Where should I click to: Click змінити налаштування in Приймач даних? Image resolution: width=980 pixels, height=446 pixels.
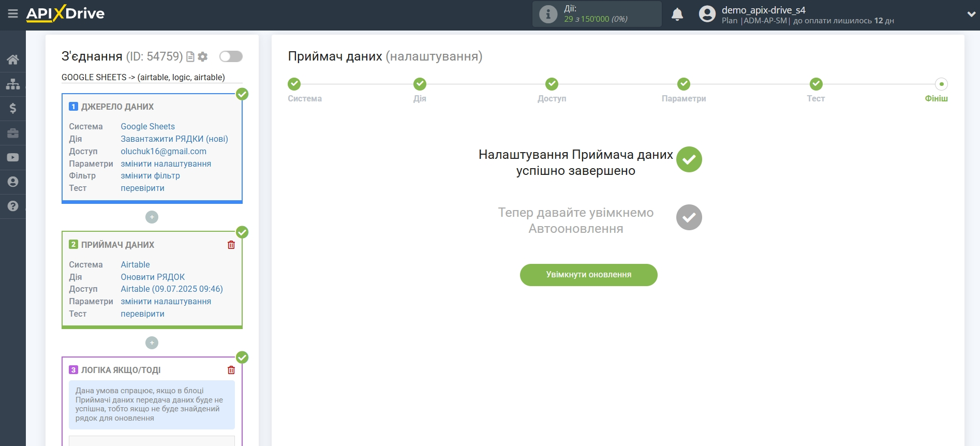click(166, 301)
